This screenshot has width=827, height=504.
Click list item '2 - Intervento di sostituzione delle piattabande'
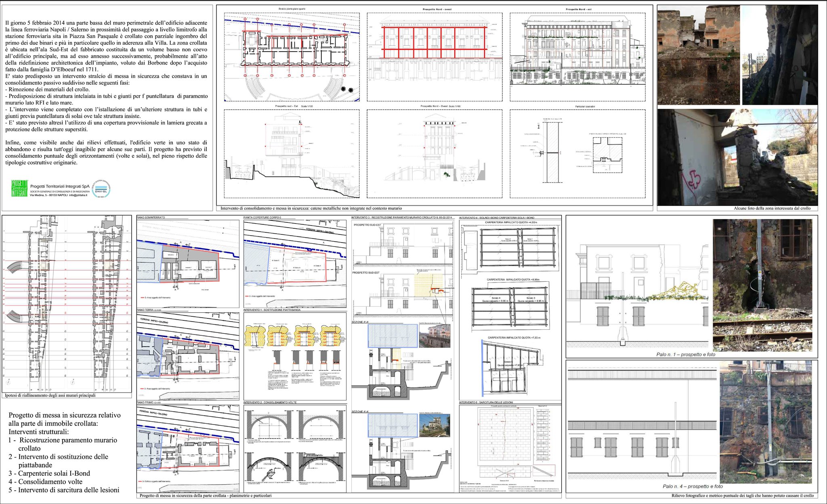(59, 461)
